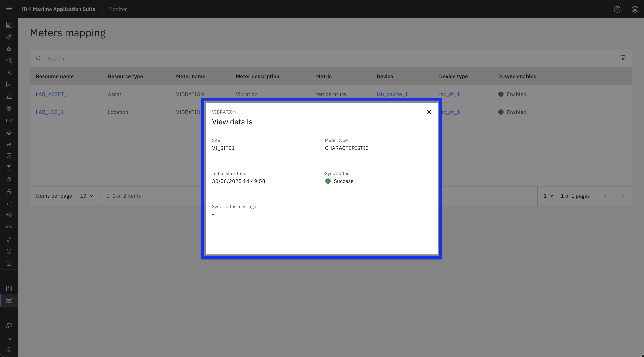The height and width of the screenshot is (357, 644).
Task: Open lab_dt_1 link in LAB_ASSET_1 row
Action: point(449,94)
